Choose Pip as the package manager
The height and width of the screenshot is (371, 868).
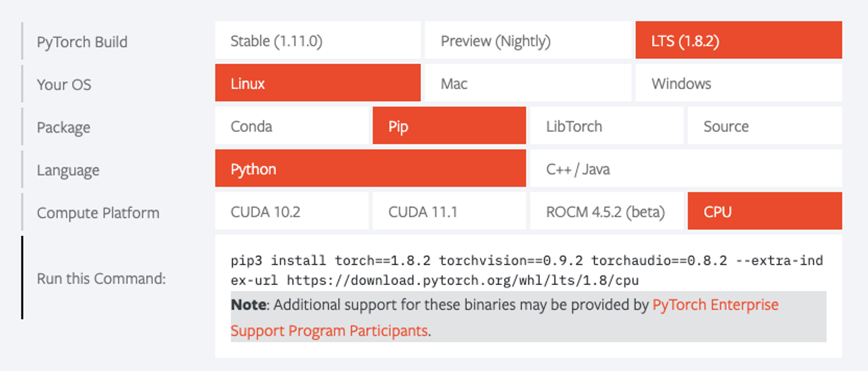[449, 126]
